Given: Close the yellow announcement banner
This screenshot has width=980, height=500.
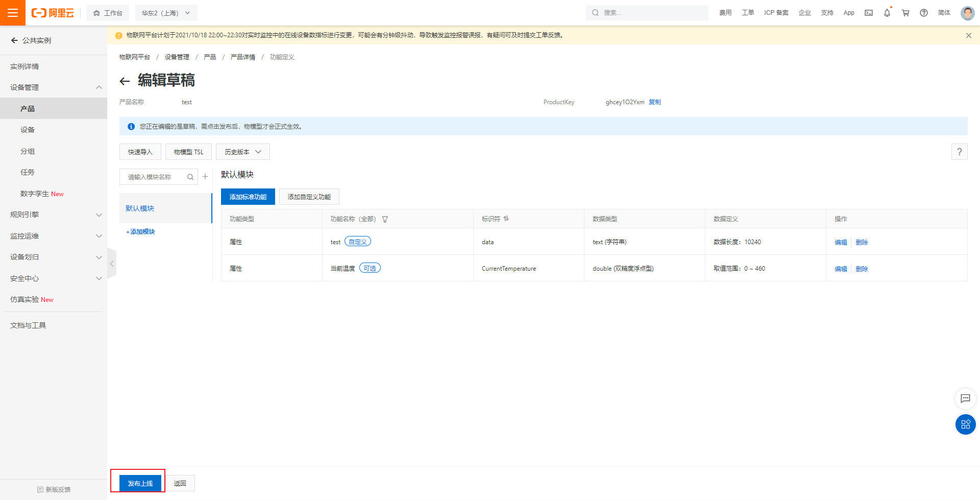Looking at the screenshot, I should pyautogui.click(x=968, y=35).
